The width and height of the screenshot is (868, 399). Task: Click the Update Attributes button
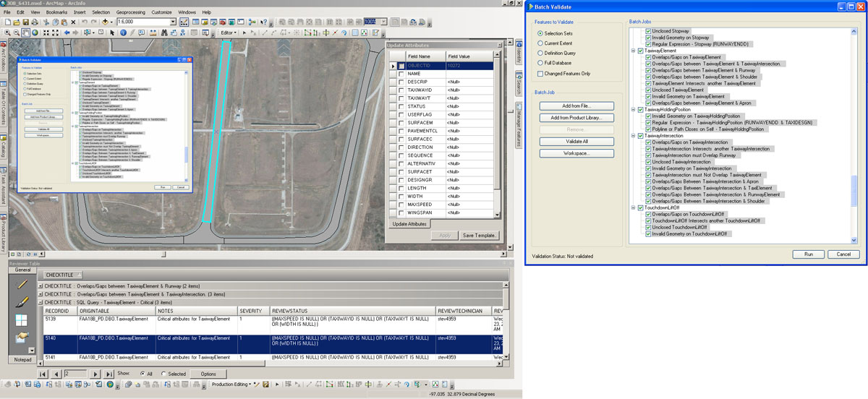coord(409,224)
